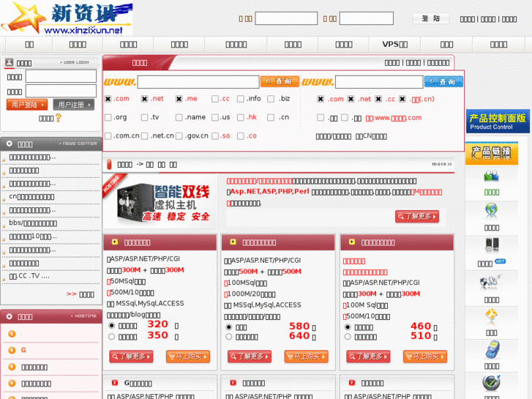Select the 580 price radio option
The height and width of the screenshot is (399, 532).
pyautogui.click(x=228, y=327)
